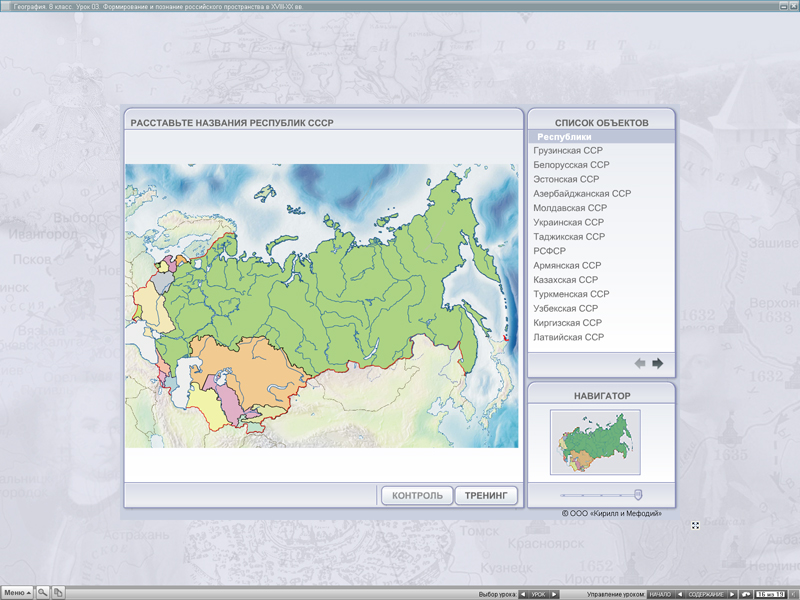Screen dimensions: 800x600
Task: Click the navigator map thumbnail
Action: click(595, 442)
